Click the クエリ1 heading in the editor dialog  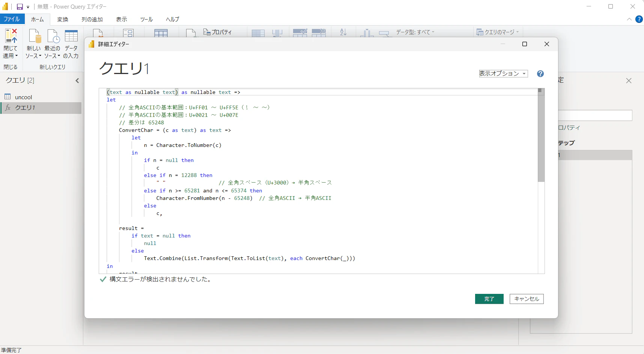click(x=124, y=68)
